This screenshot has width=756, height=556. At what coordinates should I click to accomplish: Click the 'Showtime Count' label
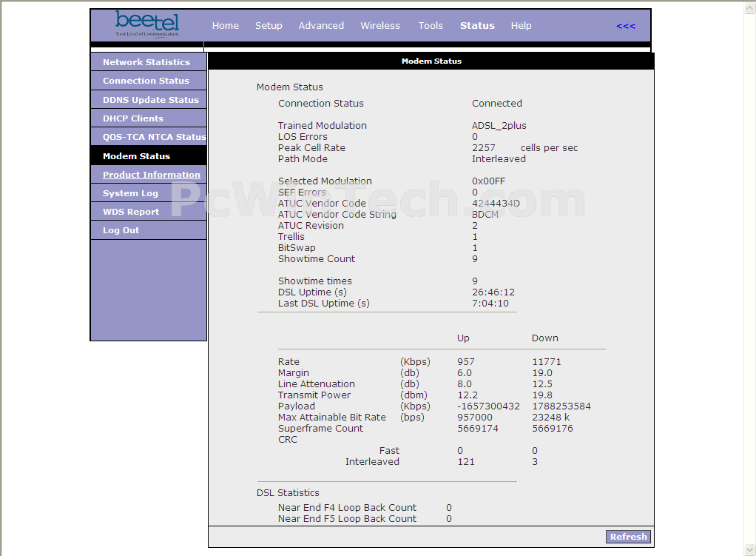[317, 258]
